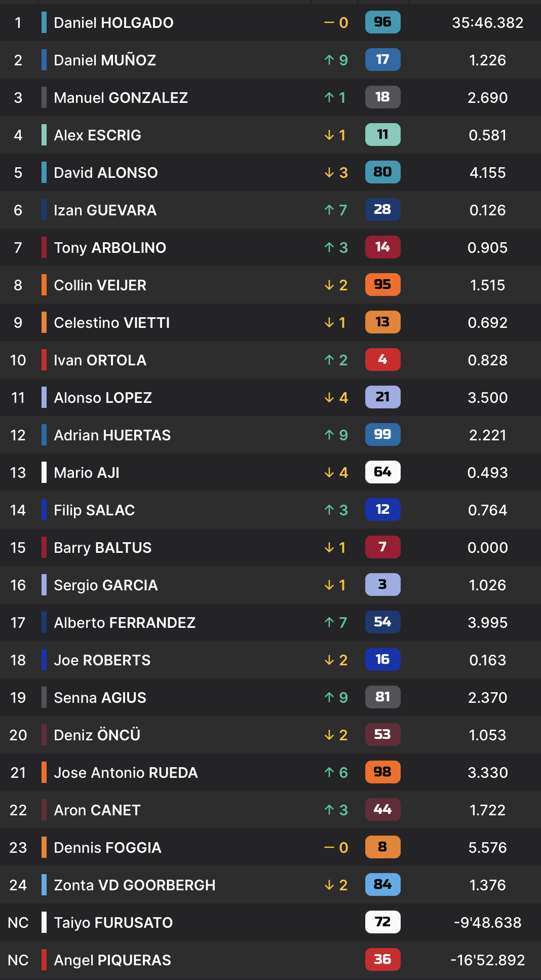Select Tony ARBOLINO's name
541x980 pixels.
[109, 248]
